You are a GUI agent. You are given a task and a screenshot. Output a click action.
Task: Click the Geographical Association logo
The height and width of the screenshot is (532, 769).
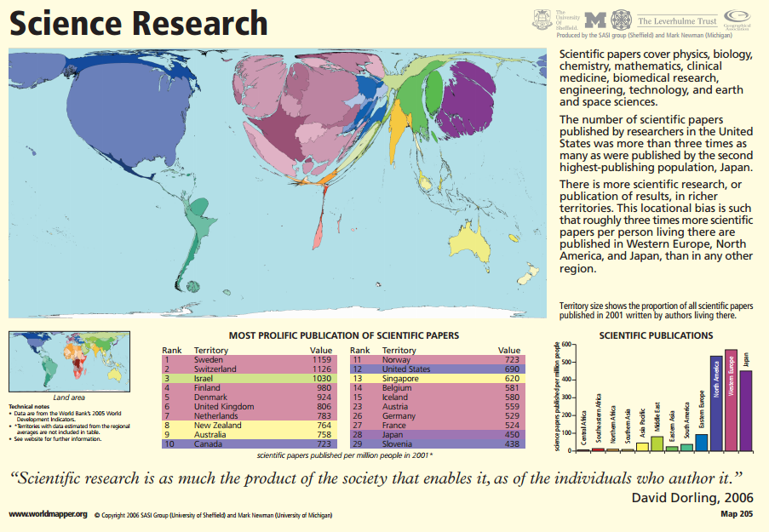737,20
